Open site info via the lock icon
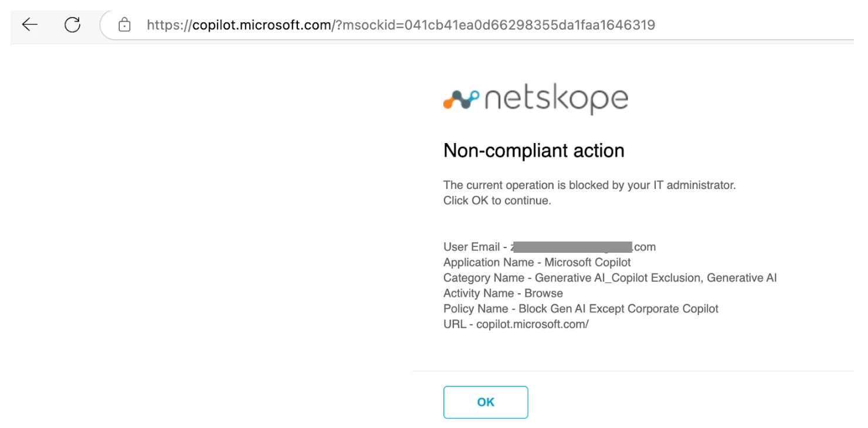The width and height of the screenshot is (868, 428). pyautogui.click(x=124, y=25)
